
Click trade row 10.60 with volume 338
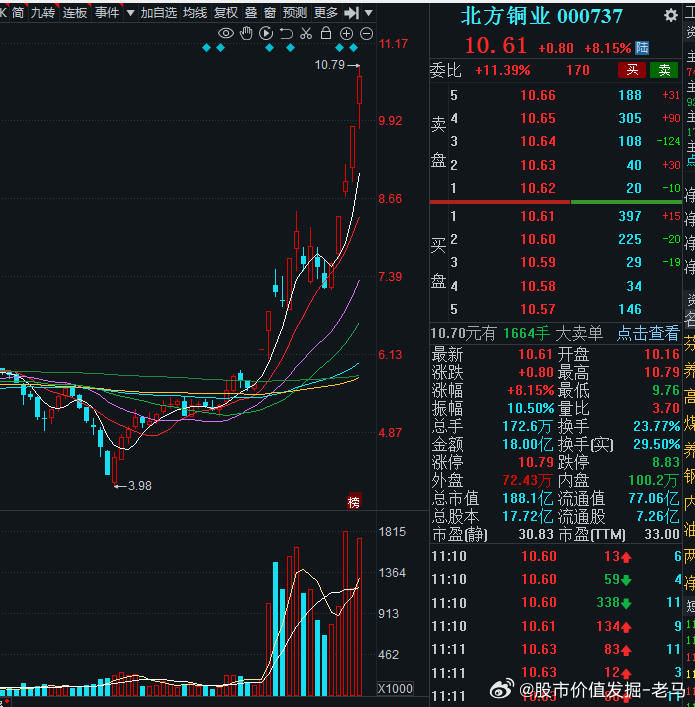click(557, 602)
